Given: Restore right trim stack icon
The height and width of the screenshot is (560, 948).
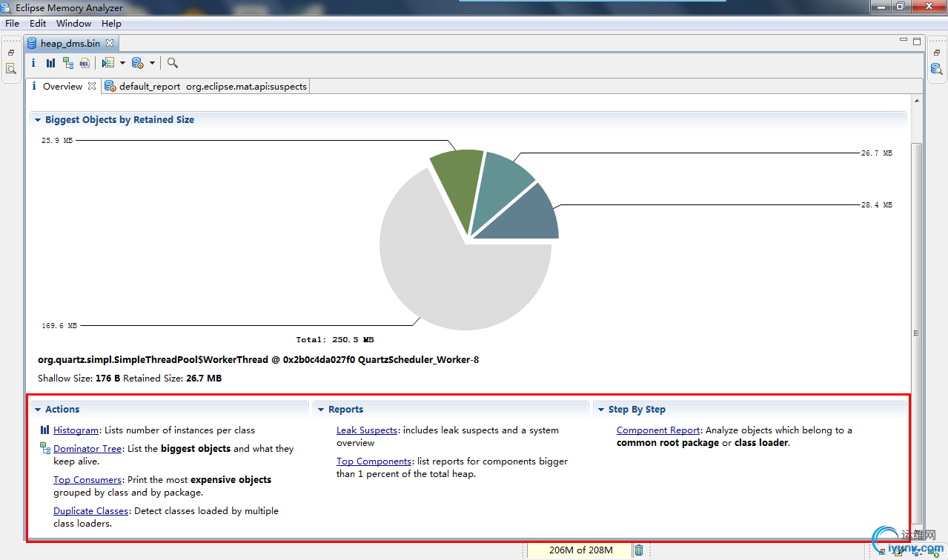Looking at the screenshot, I should (x=936, y=53).
